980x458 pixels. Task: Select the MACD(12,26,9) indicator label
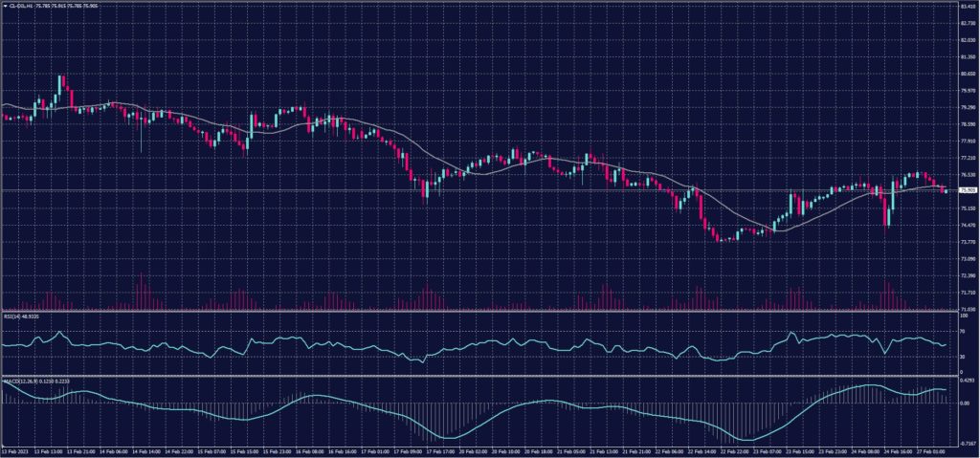(19, 381)
